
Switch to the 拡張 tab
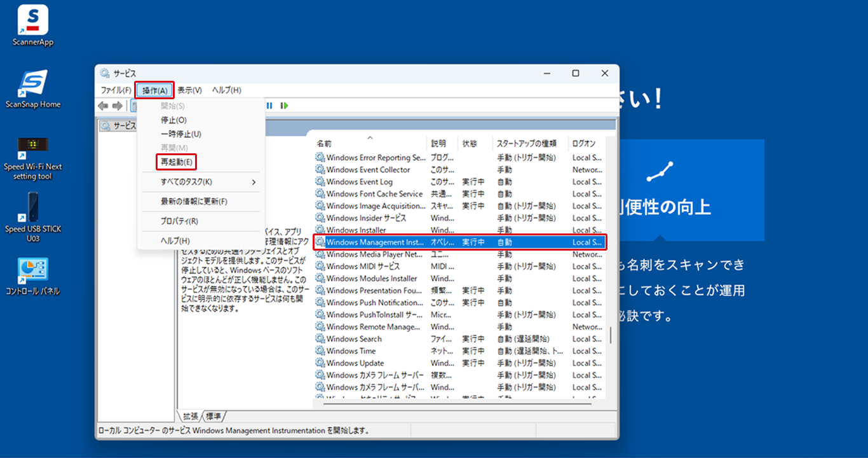(x=190, y=416)
